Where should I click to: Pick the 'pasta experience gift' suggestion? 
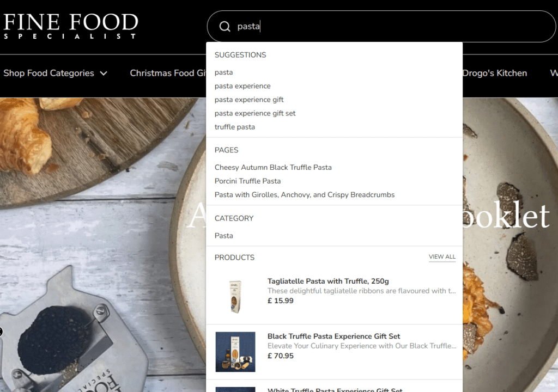pos(249,100)
